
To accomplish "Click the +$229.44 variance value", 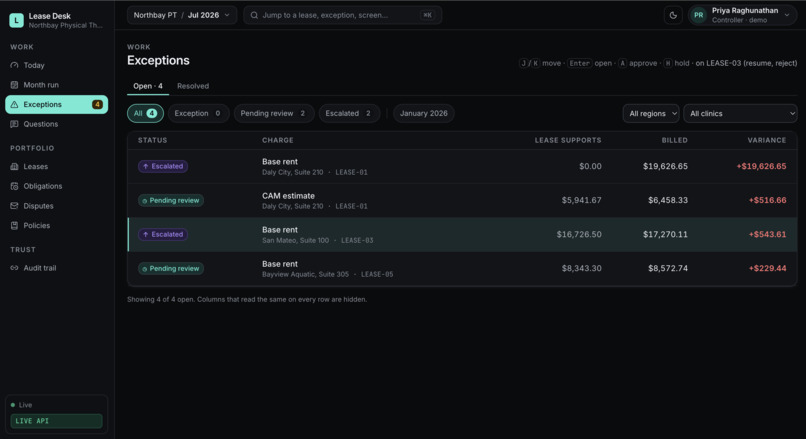I will click(x=767, y=268).
